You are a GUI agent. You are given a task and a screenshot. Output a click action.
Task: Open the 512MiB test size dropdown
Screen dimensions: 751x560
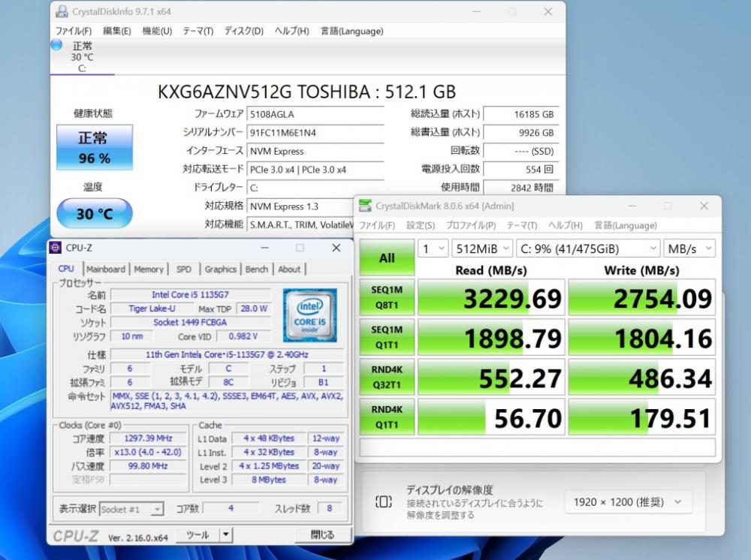[482, 248]
